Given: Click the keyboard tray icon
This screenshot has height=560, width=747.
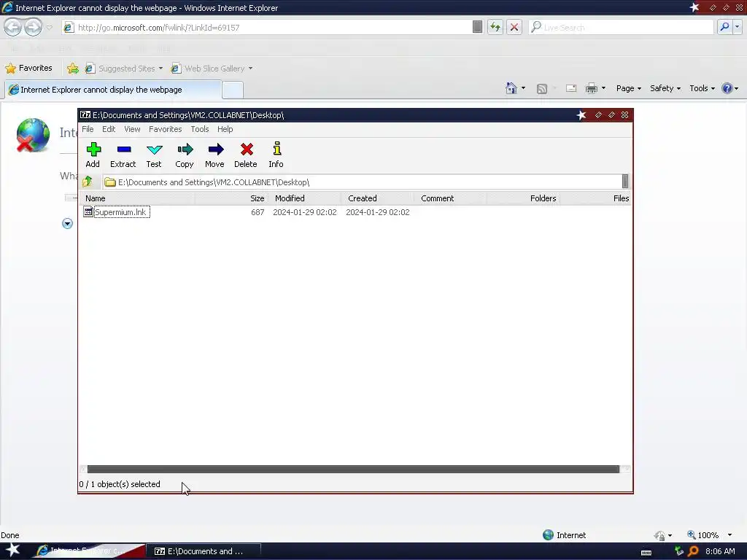Looking at the screenshot, I should (x=646, y=553).
